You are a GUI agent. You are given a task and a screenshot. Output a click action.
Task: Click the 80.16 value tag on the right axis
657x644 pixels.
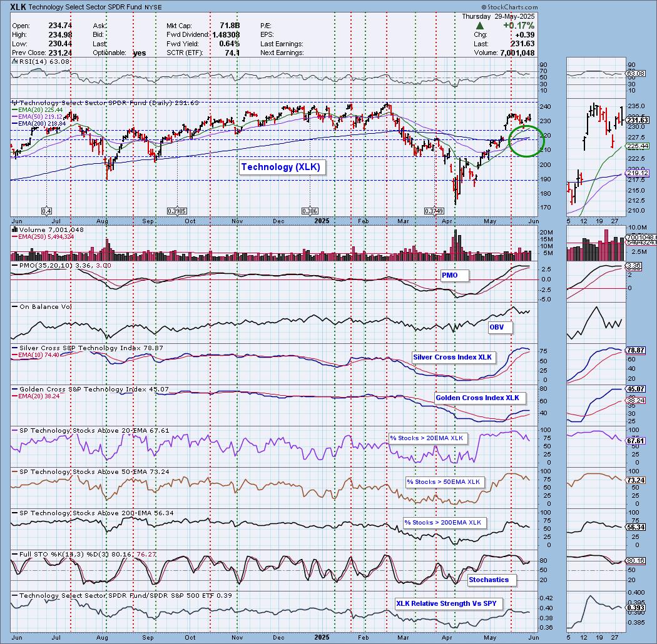636,561
